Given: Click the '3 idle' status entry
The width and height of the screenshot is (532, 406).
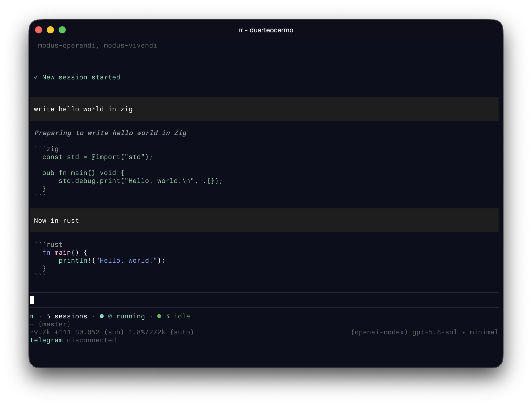Looking at the screenshot, I should coord(178,316).
